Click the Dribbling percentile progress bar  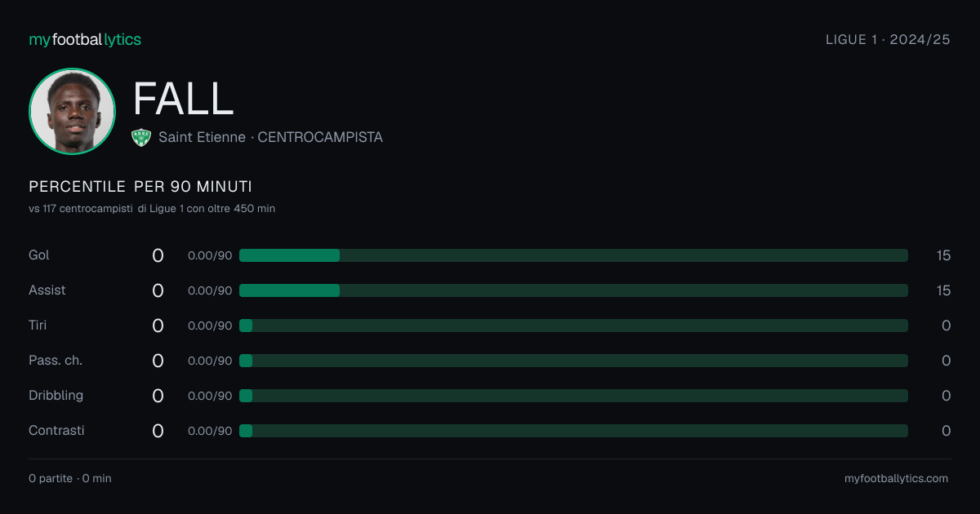[573, 396]
